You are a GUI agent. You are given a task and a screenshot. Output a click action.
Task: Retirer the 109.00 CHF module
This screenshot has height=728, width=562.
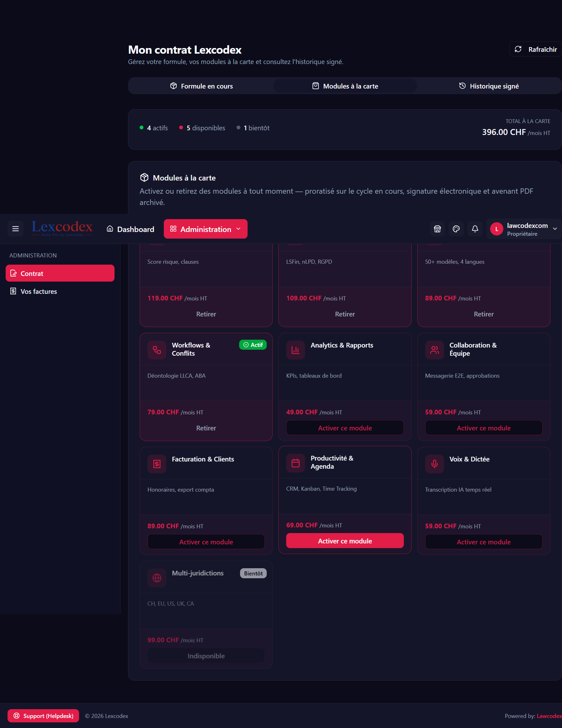(345, 314)
